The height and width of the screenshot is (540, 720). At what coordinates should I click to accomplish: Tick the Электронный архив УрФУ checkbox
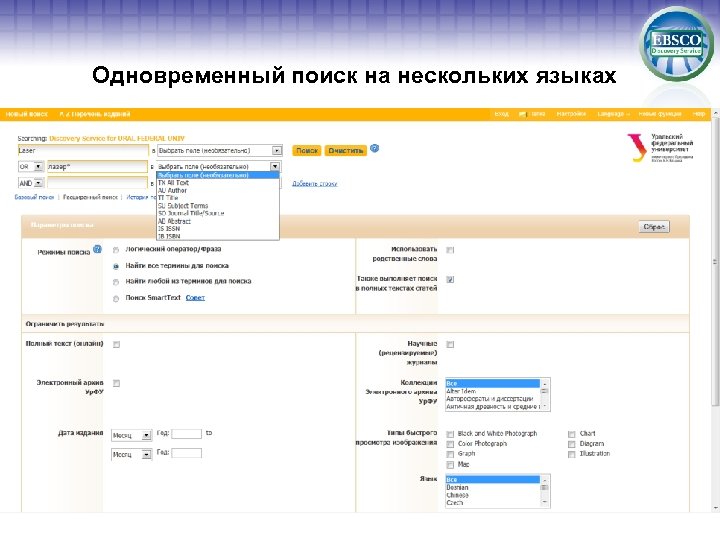[116, 383]
